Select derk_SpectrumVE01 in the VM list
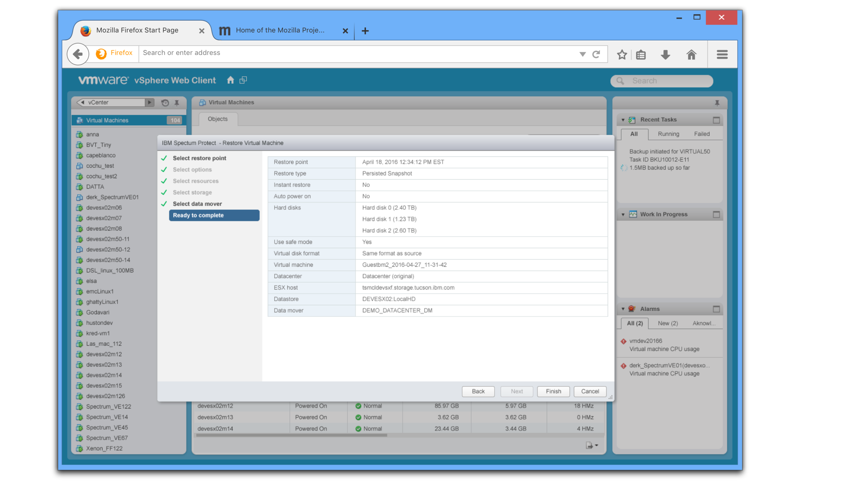The image size is (855, 504). 112,197
